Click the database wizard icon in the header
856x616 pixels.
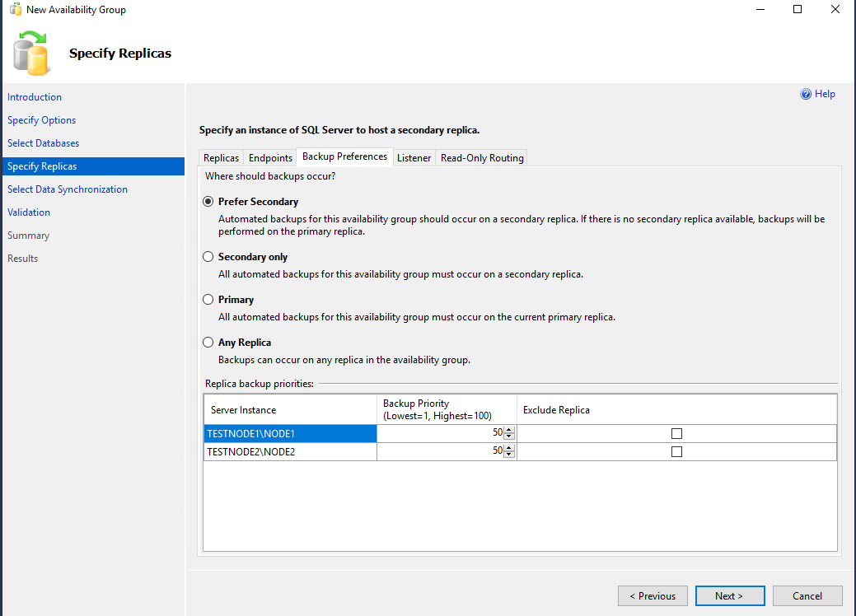(31, 53)
